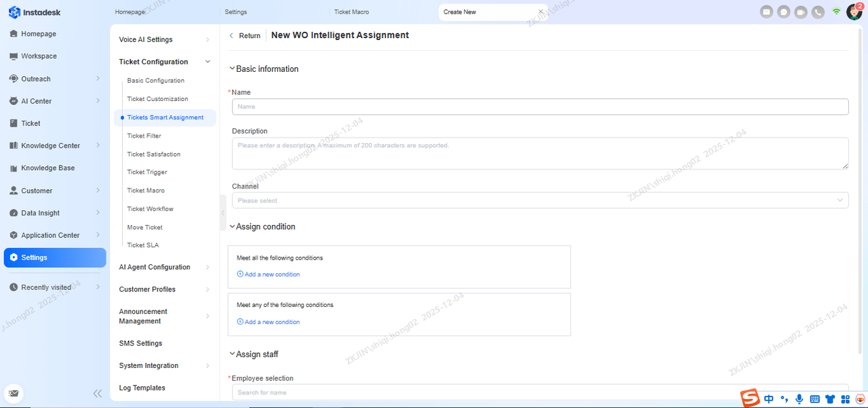Click the Return button
The image size is (868, 408).
click(245, 36)
